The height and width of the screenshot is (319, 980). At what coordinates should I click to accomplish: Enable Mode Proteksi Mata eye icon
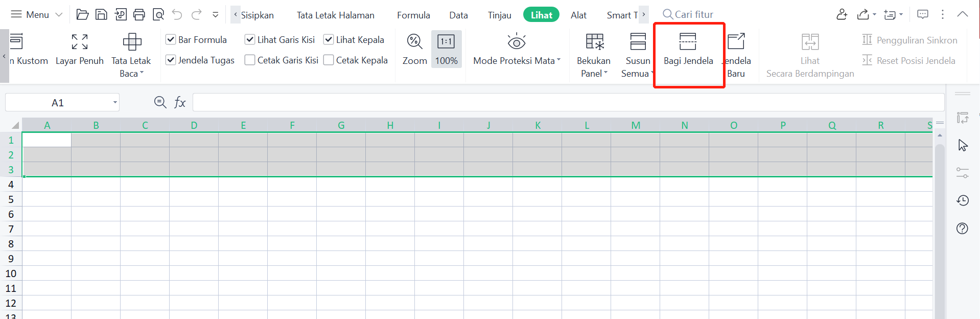(x=517, y=42)
